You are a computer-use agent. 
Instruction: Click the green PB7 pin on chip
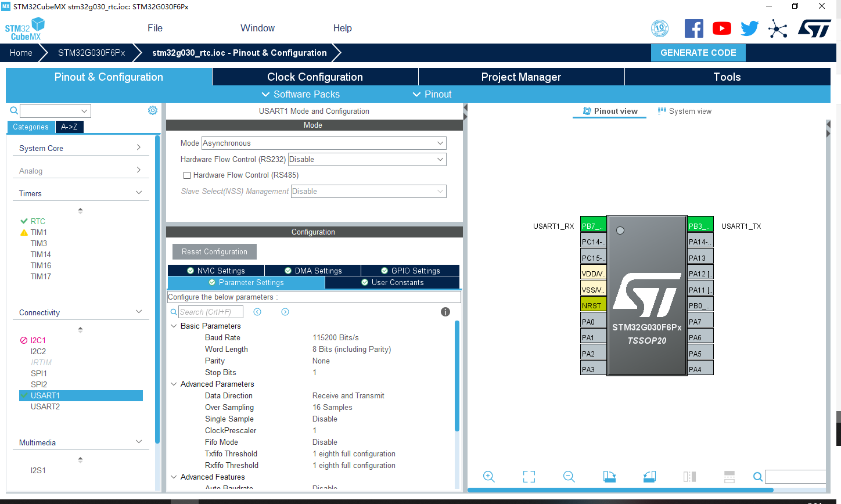click(x=593, y=225)
